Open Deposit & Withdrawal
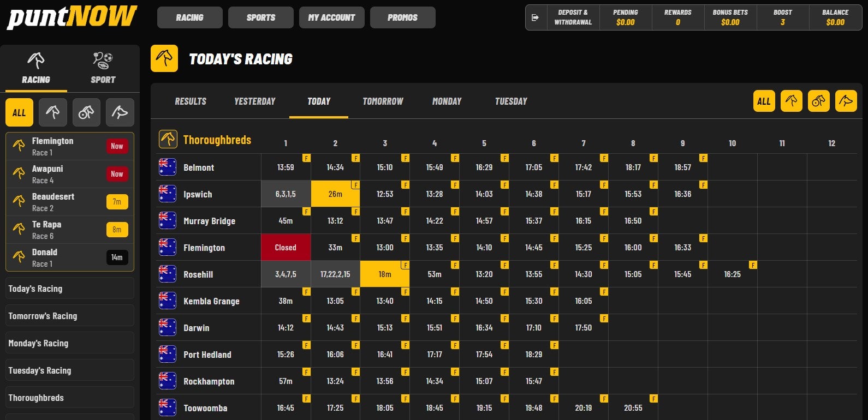This screenshot has height=420, width=868. pos(573,17)
